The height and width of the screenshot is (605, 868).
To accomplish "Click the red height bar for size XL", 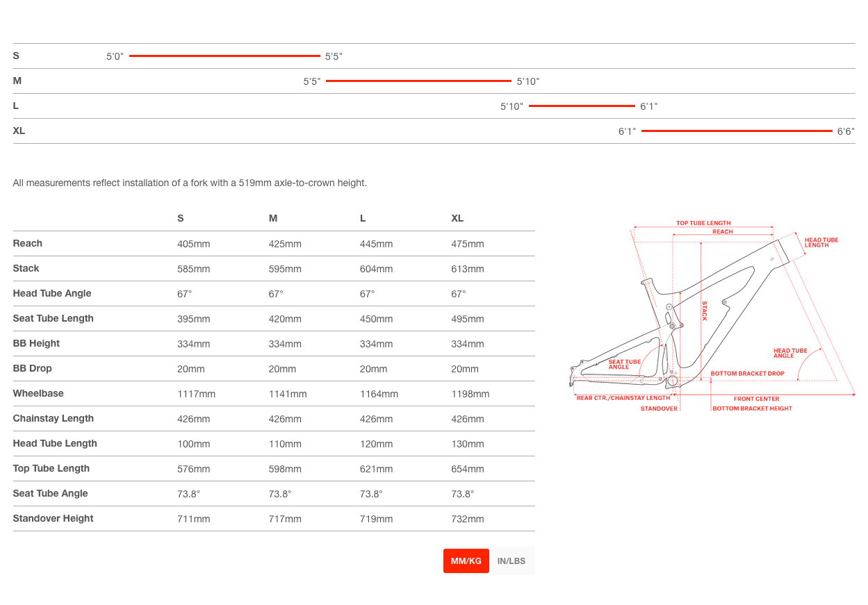I will (737, 131).
